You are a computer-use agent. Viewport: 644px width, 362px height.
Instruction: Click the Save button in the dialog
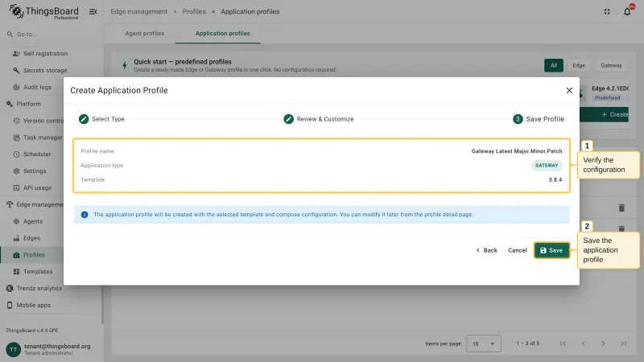pyautogui.click(x=551, y=250)
